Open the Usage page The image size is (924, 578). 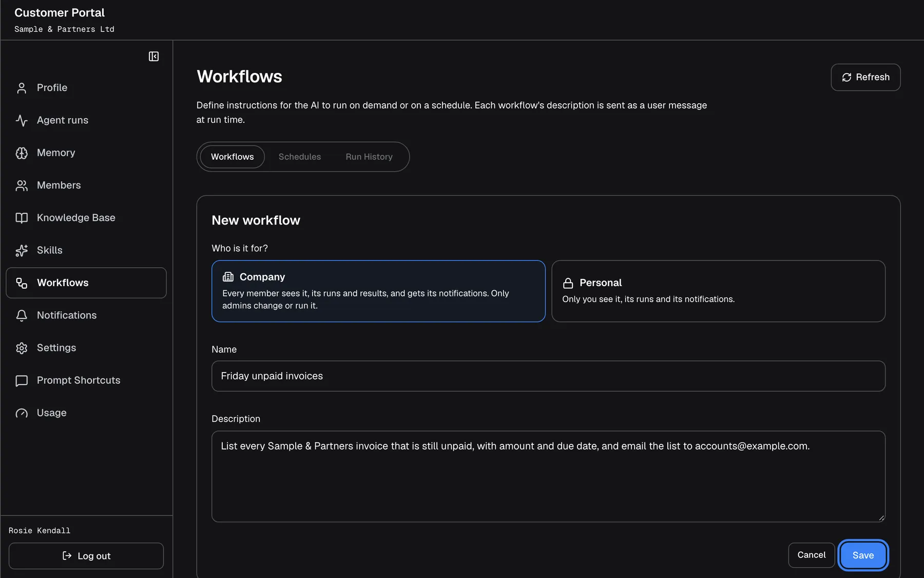(86, 413)
